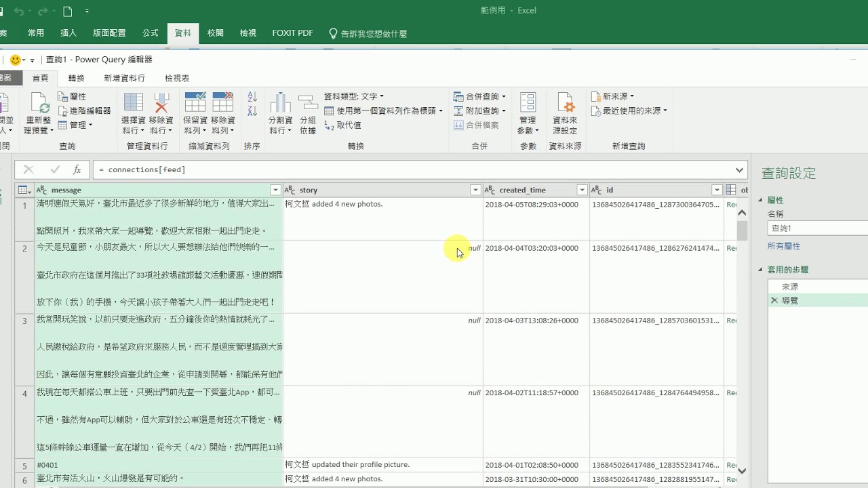868x488 pixels.
Task: Collapse the 套用的步驟 section
Action: pos(760,270)
